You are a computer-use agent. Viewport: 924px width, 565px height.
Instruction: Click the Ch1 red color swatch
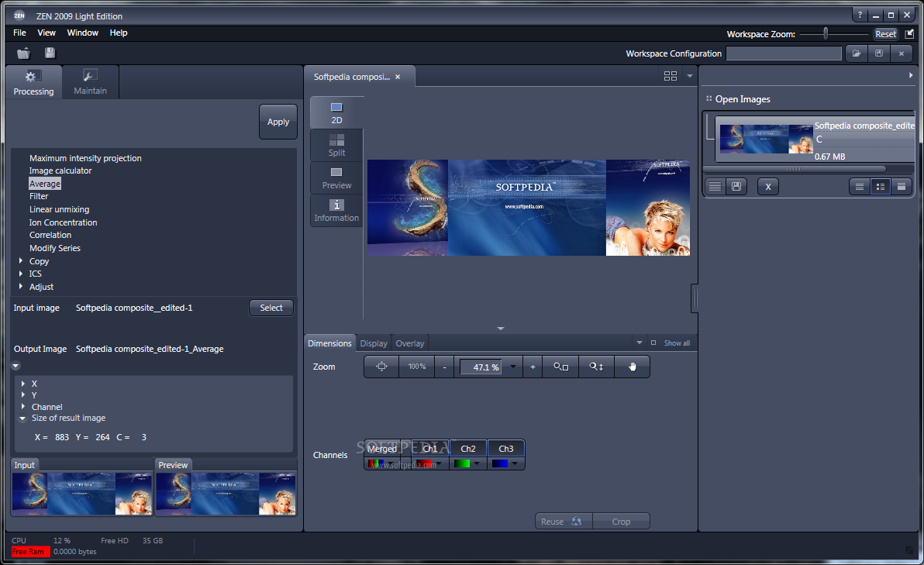[x=423, y=463]
